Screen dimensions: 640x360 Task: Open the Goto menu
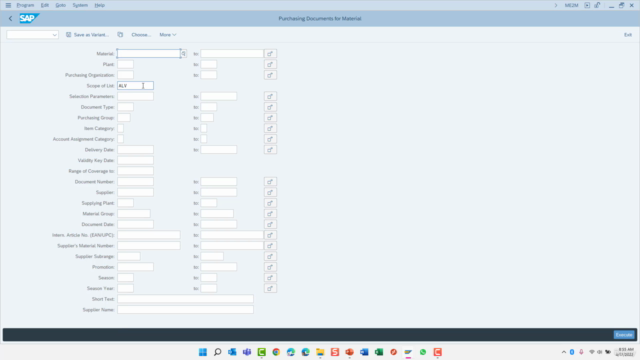60,5
